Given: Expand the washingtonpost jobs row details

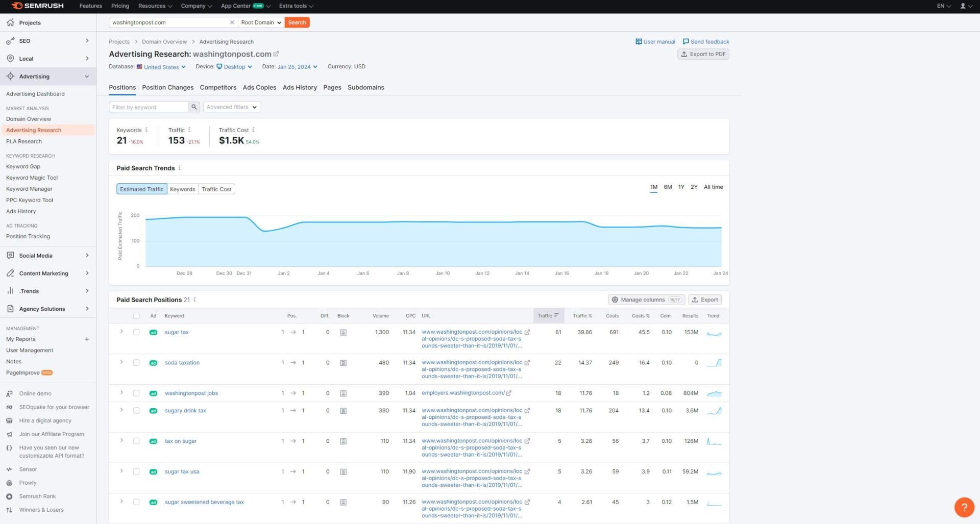Looking at the screenshot, I should click(121, 392).
